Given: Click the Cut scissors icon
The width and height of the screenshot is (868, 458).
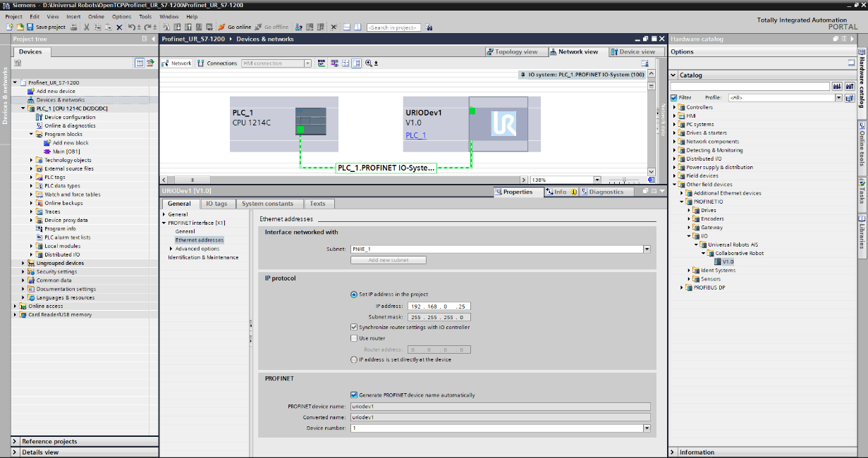Looking at the screenshot, I should (86, 27).
